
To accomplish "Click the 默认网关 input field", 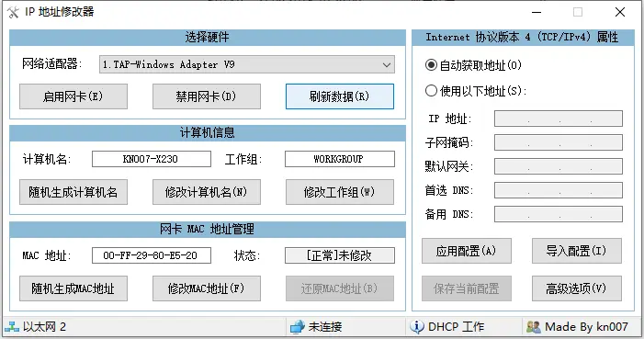I will pyautogui.click(x=559, y=166).
